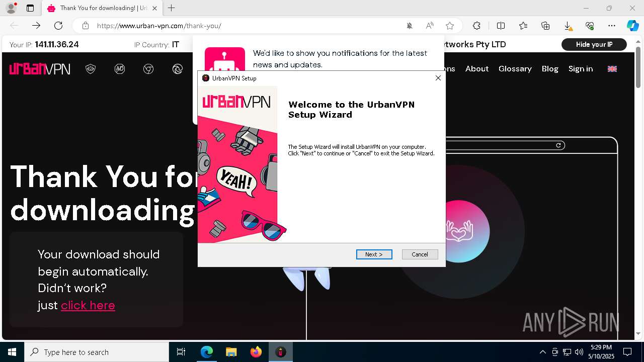
Task: Open volume control in system tray
Action: coord(579,352)
